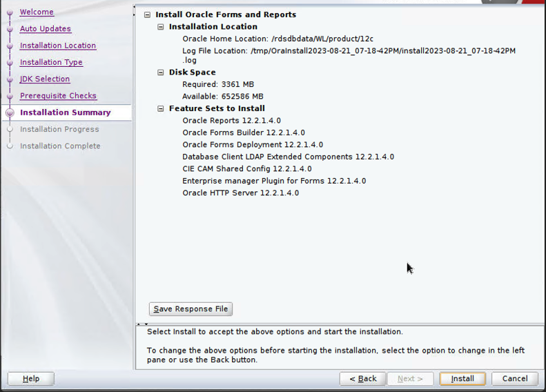Click the Installation Summary step bullet icon
Viewport: 546px width, 392px height.
10,112
